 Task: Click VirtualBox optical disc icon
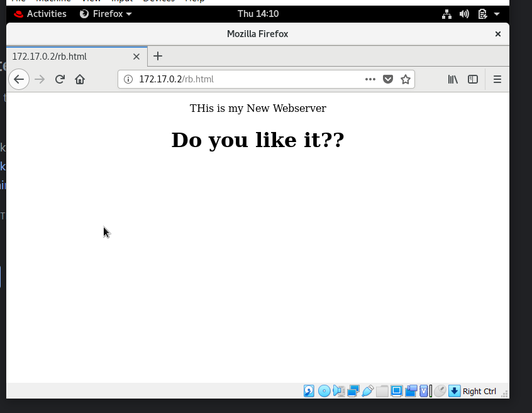pos(324,391)
